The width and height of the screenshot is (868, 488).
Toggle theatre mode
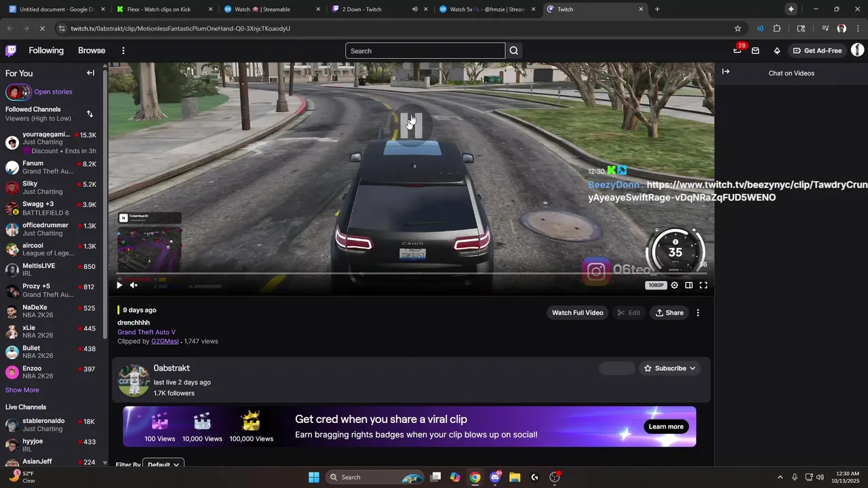[x=689, y=285]
